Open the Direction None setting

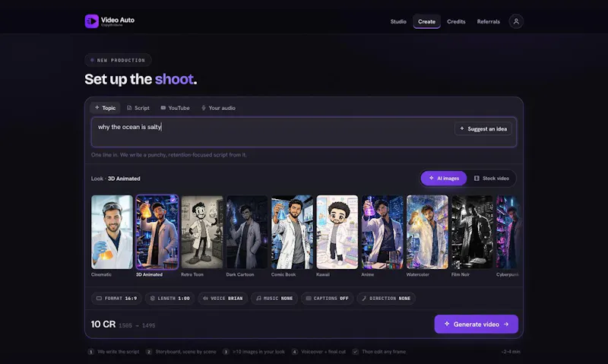(386, 298)
